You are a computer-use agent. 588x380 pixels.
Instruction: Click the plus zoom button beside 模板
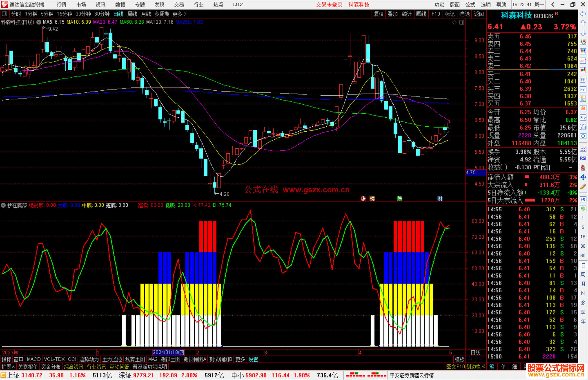pos(471,359)
